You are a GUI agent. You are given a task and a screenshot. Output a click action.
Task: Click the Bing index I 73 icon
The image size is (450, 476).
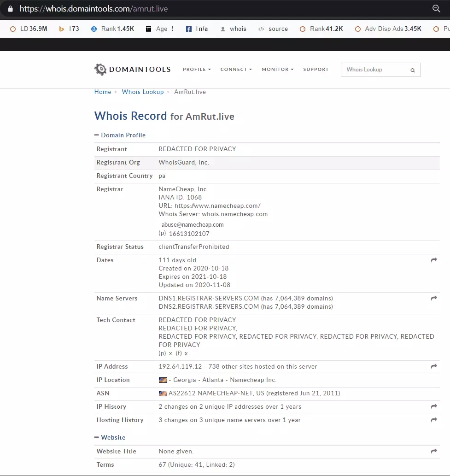point(62,29)
